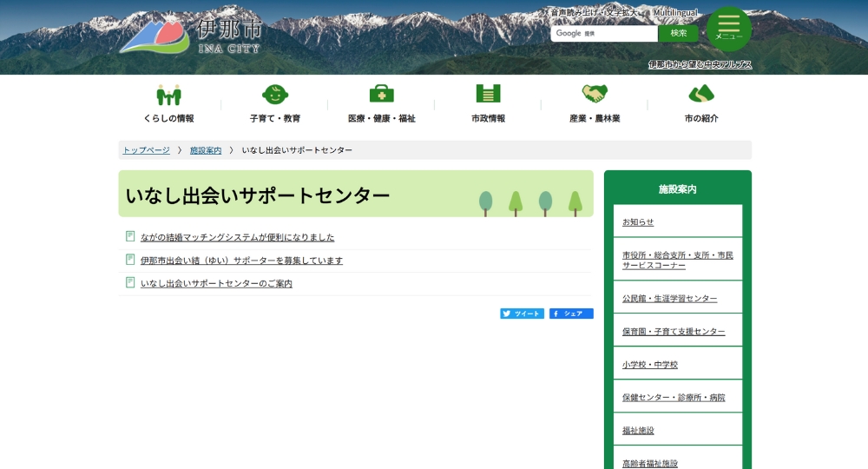
Task: Open くらしの情報 navigation label
Action: pos(169,118)
